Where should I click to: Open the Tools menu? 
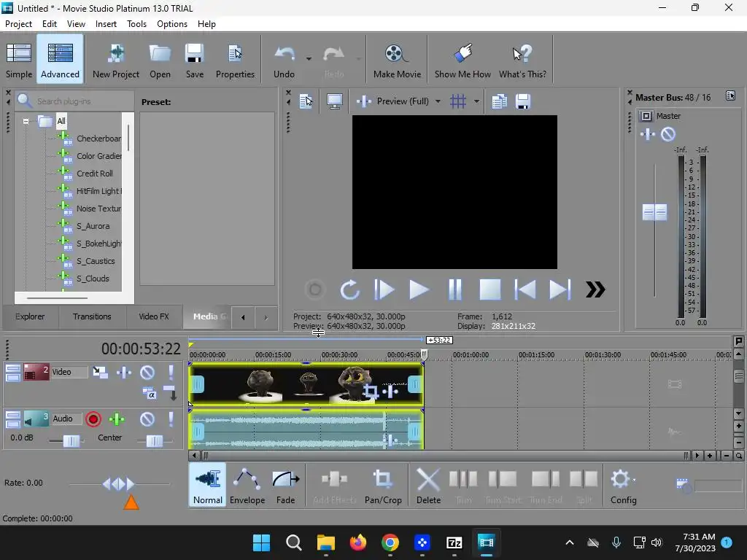[136, 24]
